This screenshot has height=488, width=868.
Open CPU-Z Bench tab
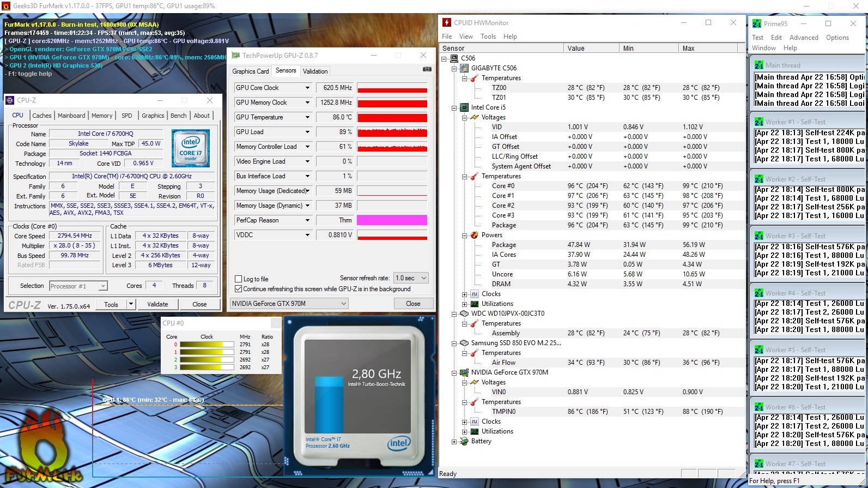pyautogui.click(x=179, y=116)
